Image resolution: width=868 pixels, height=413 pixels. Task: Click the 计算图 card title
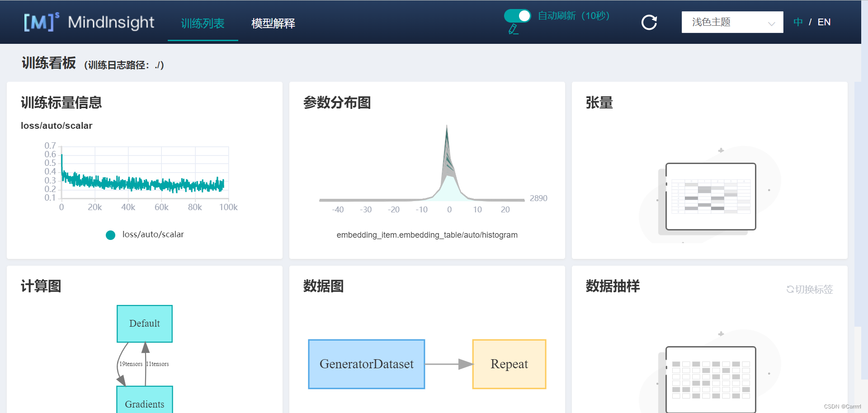41,286
